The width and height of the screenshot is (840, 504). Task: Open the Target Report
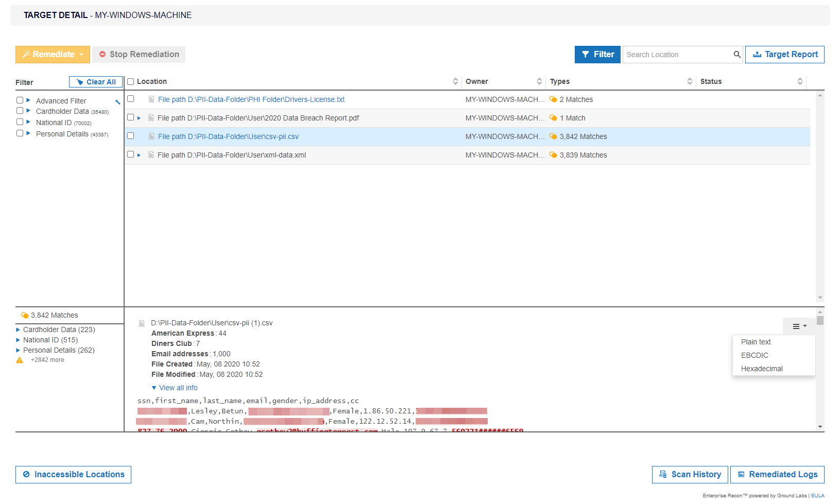784,55
